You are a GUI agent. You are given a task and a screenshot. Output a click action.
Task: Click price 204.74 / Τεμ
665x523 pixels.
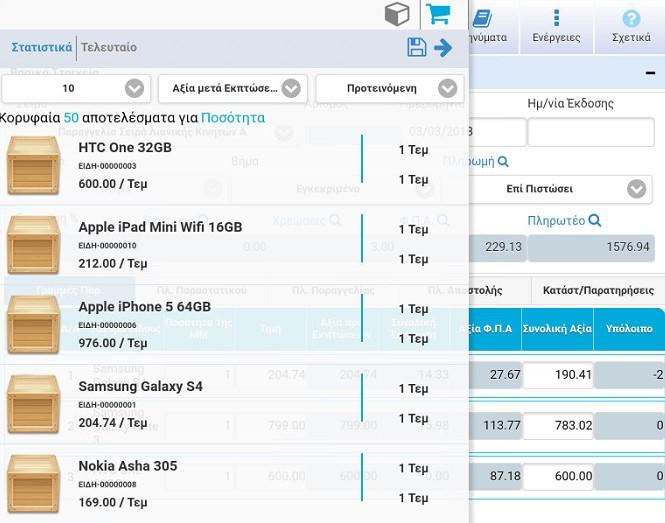(x=113, y=423)
